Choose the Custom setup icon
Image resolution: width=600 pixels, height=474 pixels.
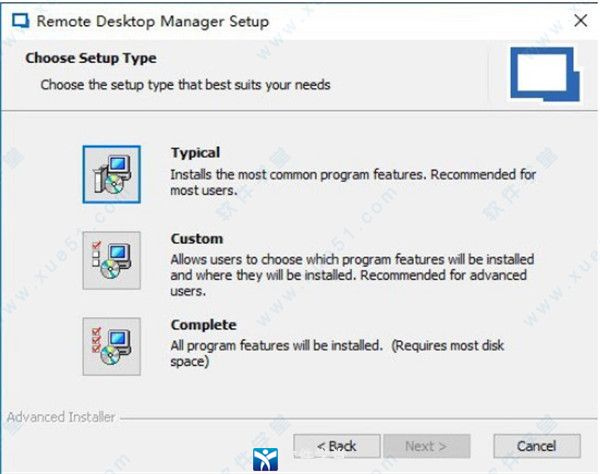click(111, 260)
